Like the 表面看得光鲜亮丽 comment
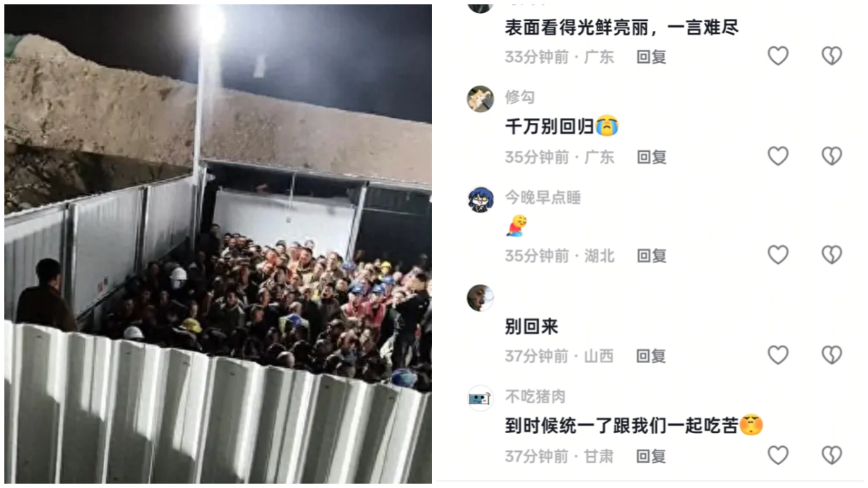The width and height of the screenshot is (868, 488). pos(778,56)
